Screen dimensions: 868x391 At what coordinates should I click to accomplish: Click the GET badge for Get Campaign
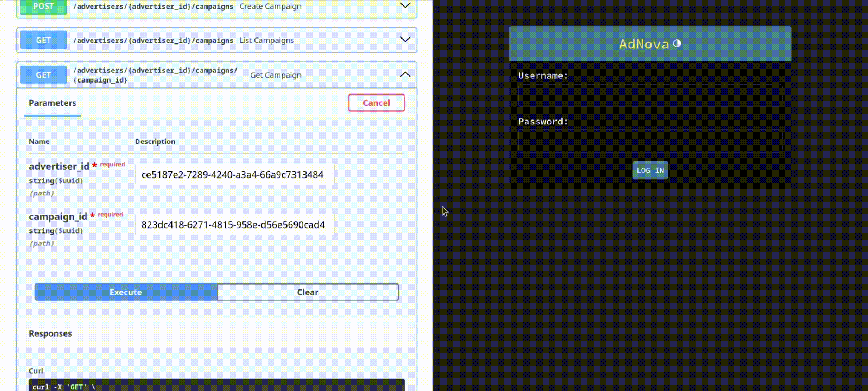tap(43, 75)
